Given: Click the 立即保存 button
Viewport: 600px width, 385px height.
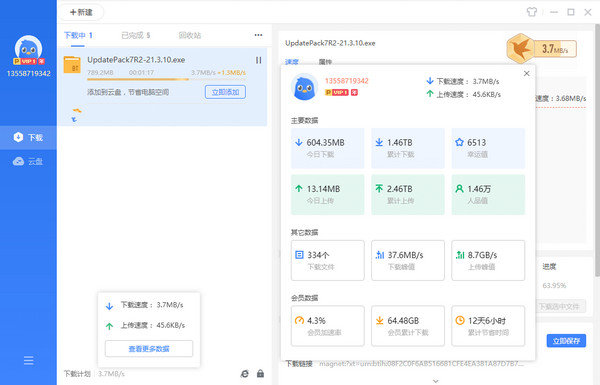Looking at the screenshot, I should (x=566, y=341).
